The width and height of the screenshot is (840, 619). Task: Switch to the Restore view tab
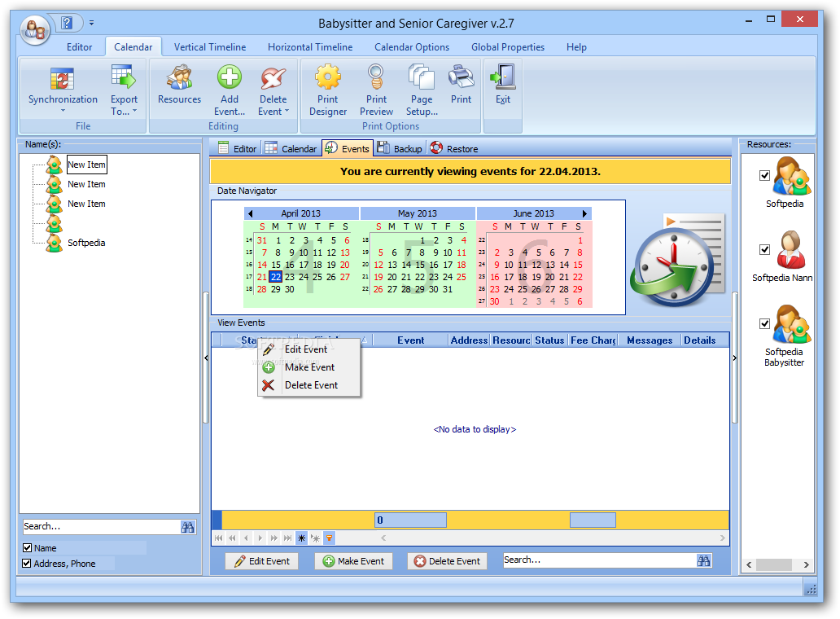pos(453,148)
